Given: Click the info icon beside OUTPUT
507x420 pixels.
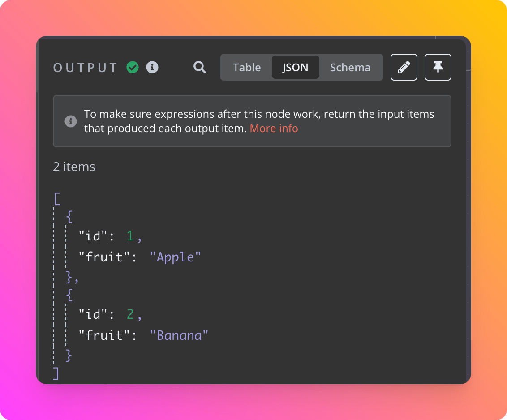Looking at the screenshot, I should [x=152, y=67].
